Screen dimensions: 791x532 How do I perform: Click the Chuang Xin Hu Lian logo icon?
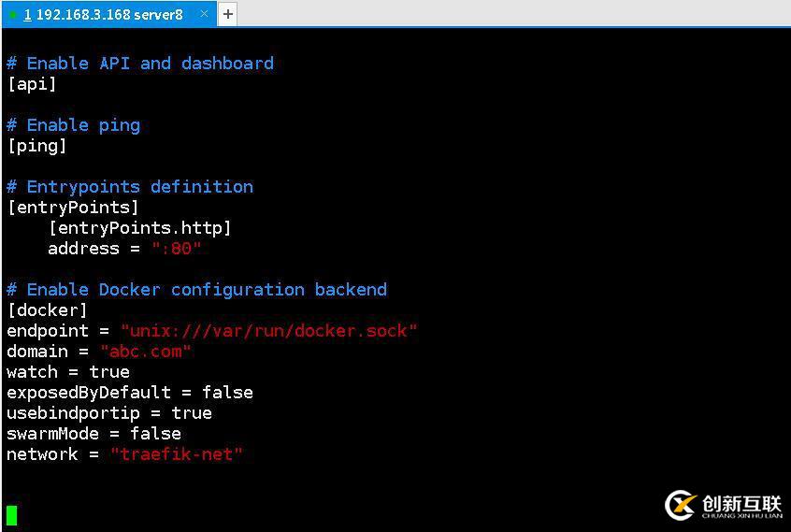pos(681,505)
